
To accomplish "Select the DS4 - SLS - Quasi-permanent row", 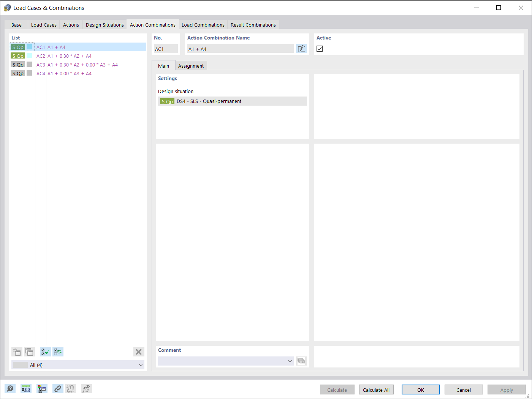I will coord(233,101).
